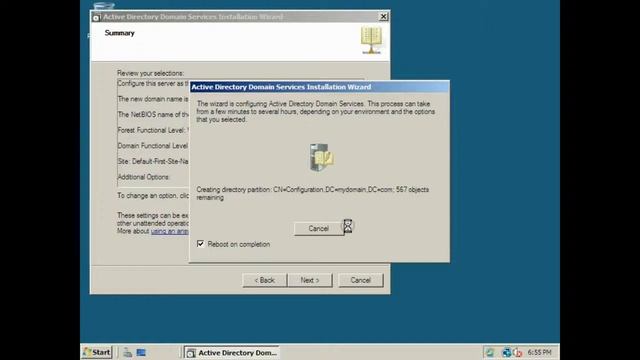This screenshot has width=640, height=360.
Task: Click the network globe icon in system tray
Action: [x=507, y=352]
